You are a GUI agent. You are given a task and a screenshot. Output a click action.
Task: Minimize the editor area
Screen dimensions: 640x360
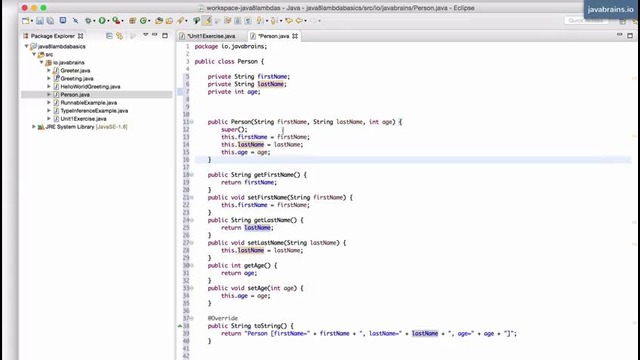point(620,35)
